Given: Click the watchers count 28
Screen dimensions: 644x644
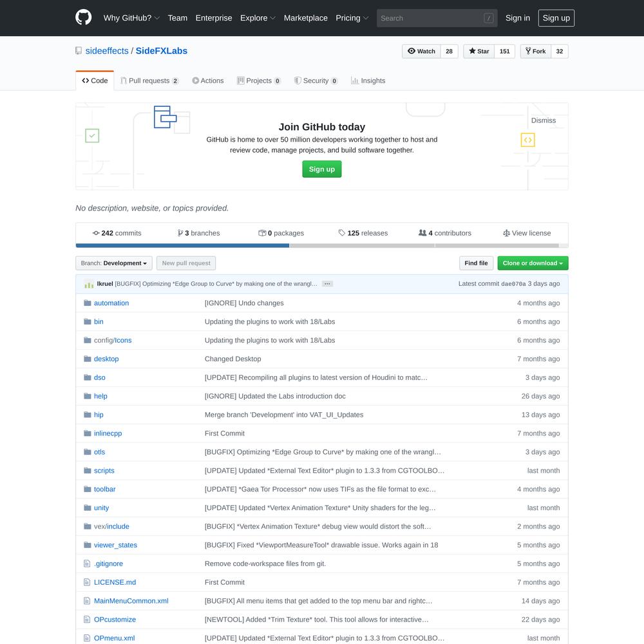Looking at the screenshot, I should pos(450,52).
